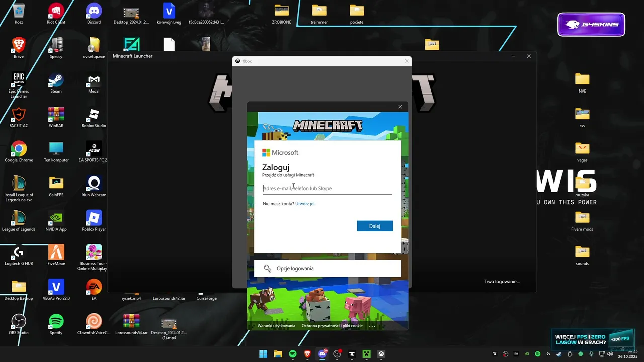644x362 pixels.
Task: Select Roblox Studio desktop icon
Action: click(x=94, y=117)
